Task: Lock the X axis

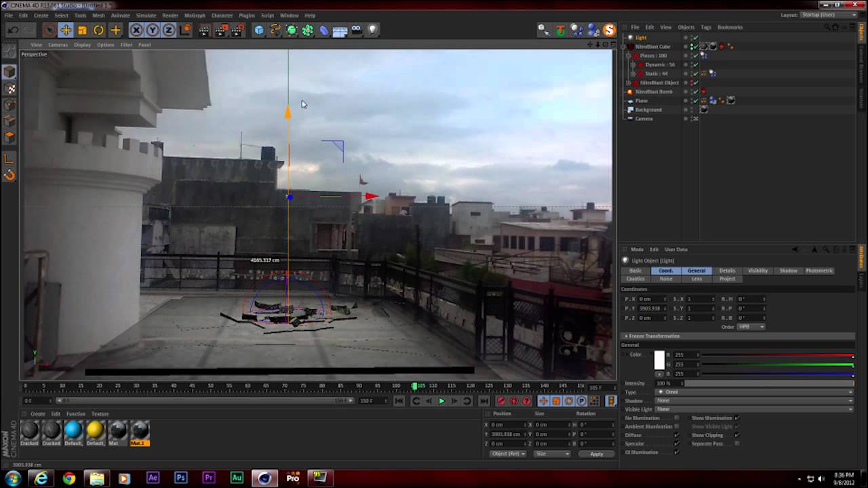Action: 136,30
